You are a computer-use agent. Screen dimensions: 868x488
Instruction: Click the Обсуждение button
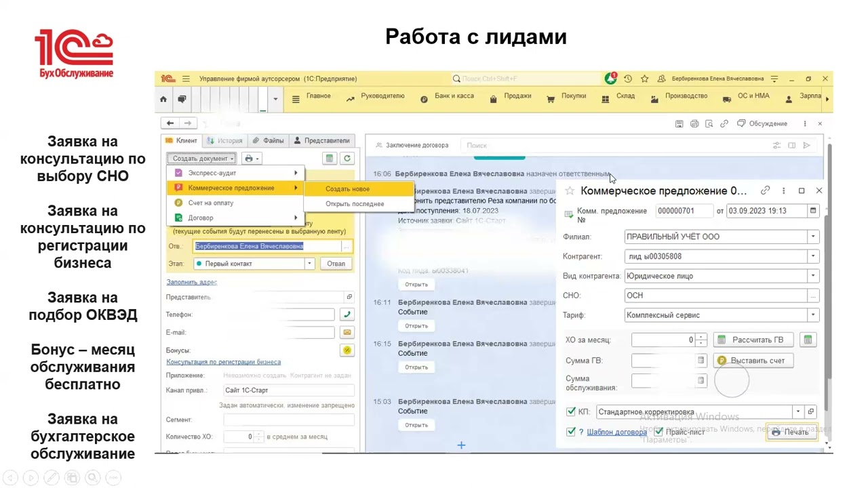click(762, 124)
